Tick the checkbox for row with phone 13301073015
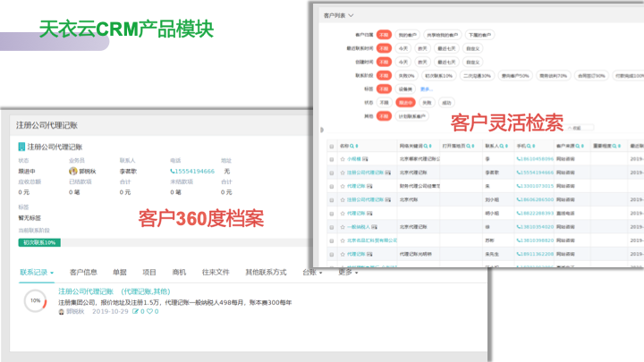Screen dimensions: 644x362 [x=332, y=186]
